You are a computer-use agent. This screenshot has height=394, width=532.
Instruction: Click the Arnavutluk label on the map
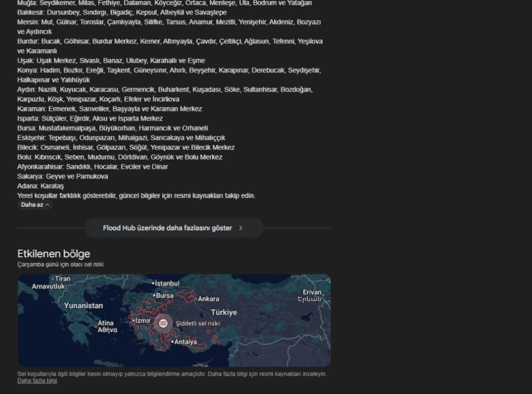[48, 286]
